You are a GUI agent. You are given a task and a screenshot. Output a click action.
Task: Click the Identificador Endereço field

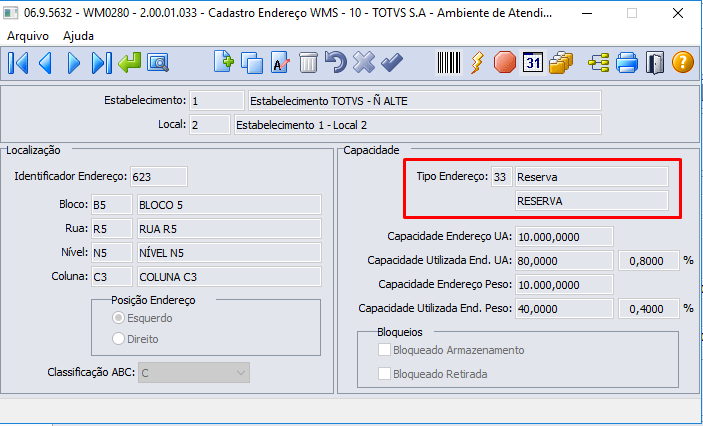(x=159, y=177)
